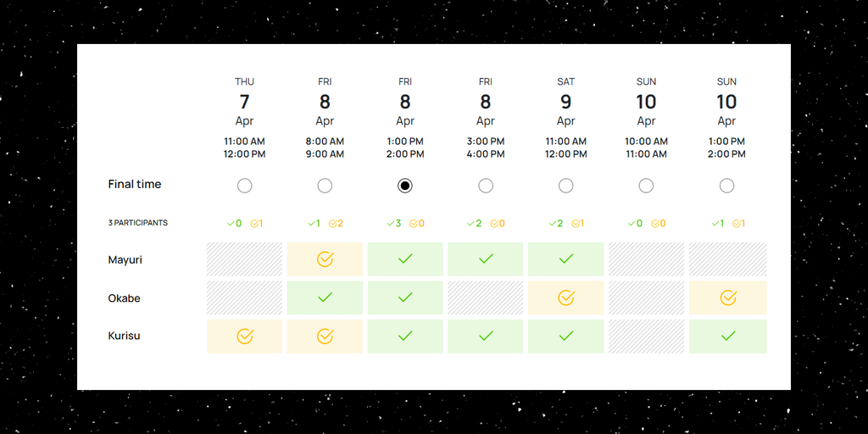Screen dimensions: 868x434
Task: Click the Sat 9 Apr date header
Action: coord(566,102)
